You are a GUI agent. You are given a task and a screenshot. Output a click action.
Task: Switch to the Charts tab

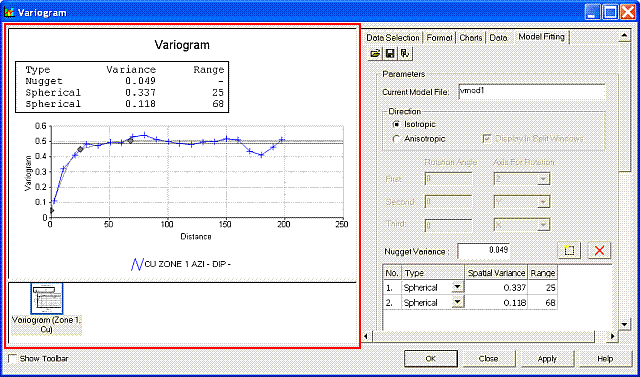[x=471, y=38]
